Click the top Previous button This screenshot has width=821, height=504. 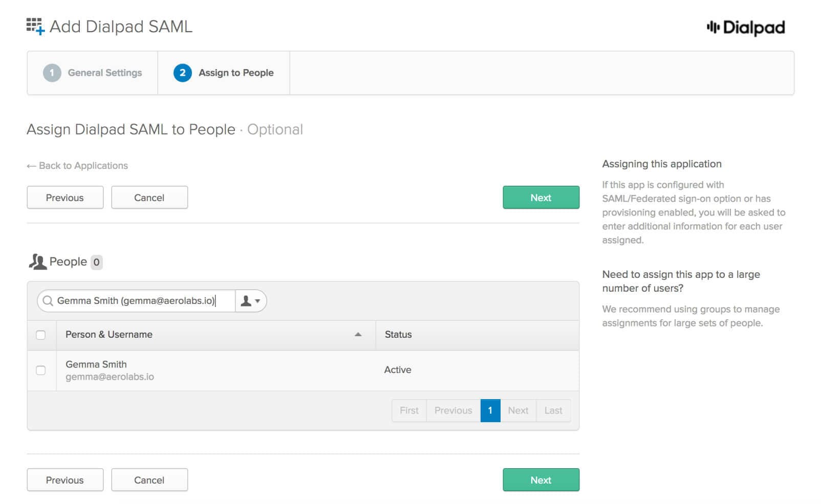tap(64, 198)
